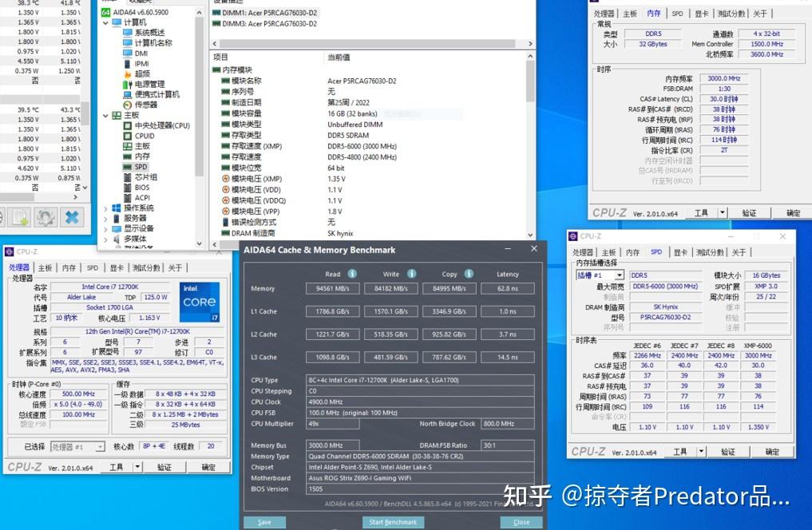The image size is (812, 530).
Task: Open the DMI tree entry
Action: (135, 53)
